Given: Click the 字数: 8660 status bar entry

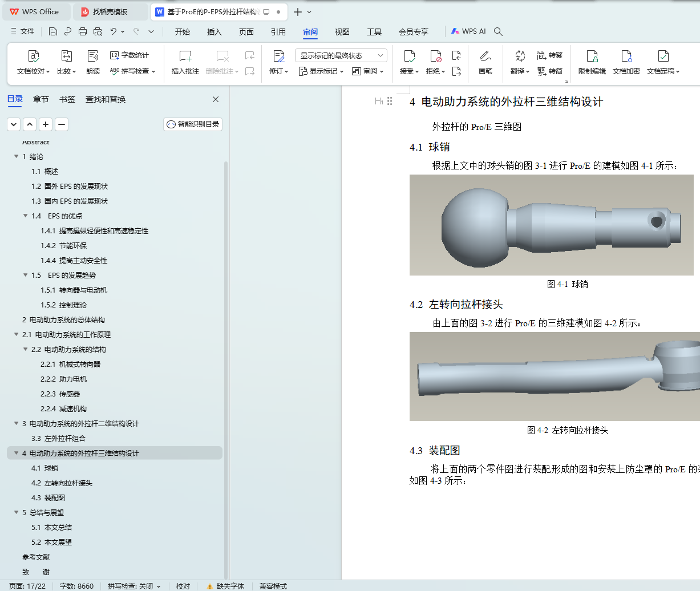Looking at the screenshot, I should point(76,586).
